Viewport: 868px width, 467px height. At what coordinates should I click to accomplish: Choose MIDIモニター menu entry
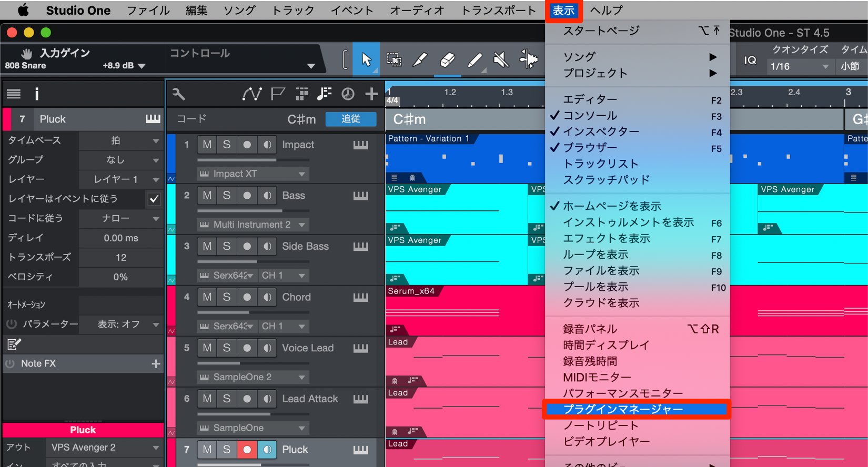click(637, 378)
